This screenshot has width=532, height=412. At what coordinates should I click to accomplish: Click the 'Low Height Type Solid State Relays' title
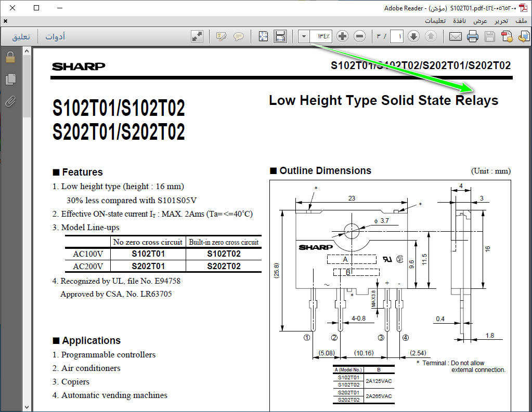[x=384, y=100]
